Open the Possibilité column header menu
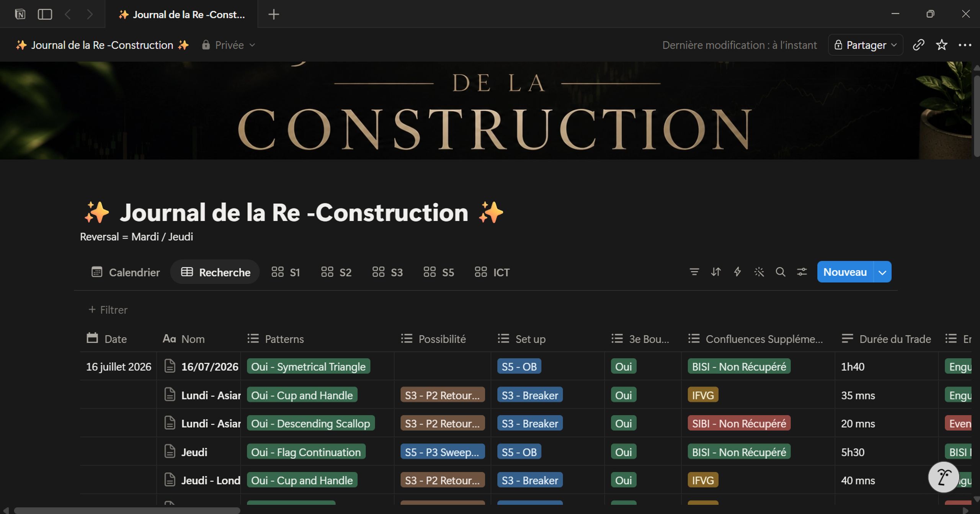Screen dimensions: 980x514 [442, 339]
